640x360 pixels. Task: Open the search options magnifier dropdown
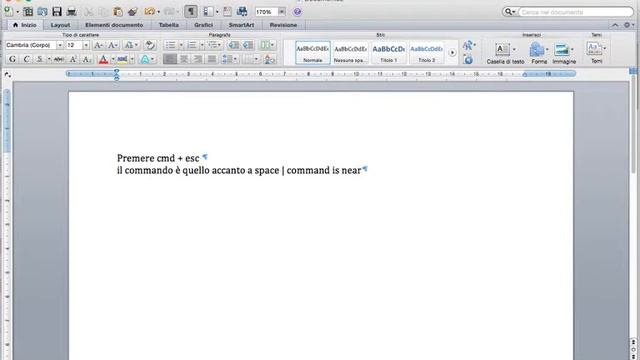(x=510, y=12)
